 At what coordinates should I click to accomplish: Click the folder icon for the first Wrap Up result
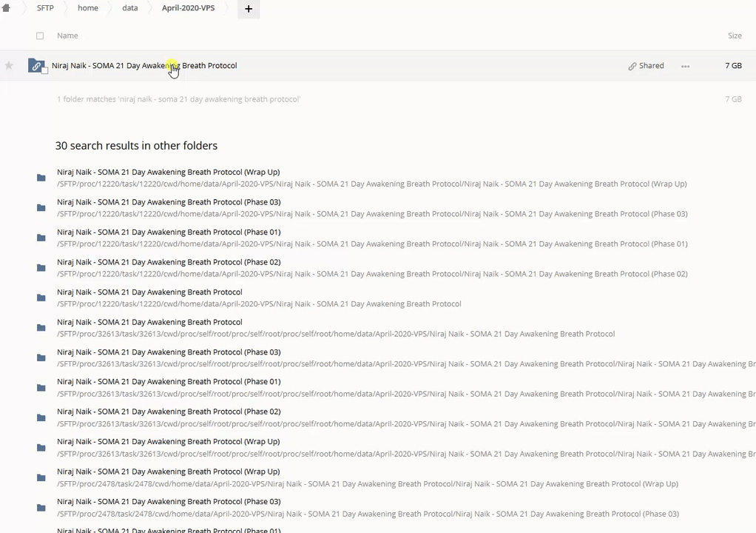[41, 178]
